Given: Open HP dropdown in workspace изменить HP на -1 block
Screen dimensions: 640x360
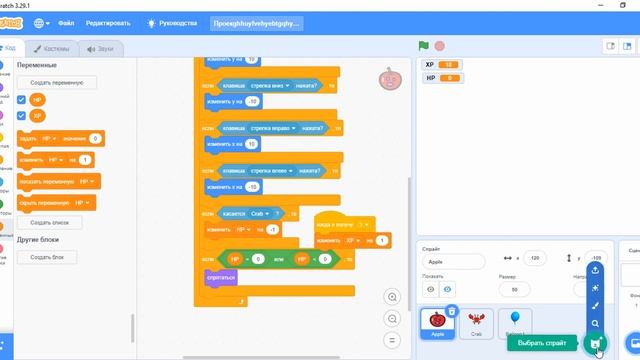Looking at the screenshot, I should coord(244,230).
